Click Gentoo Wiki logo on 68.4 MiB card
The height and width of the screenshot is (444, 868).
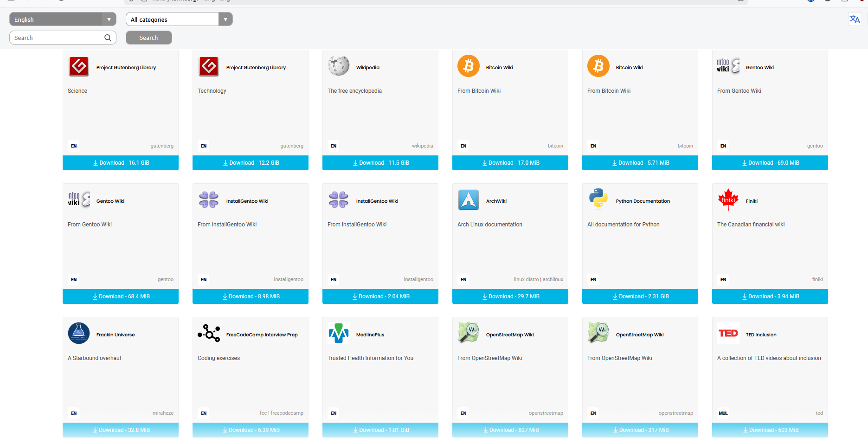(79, 200)
